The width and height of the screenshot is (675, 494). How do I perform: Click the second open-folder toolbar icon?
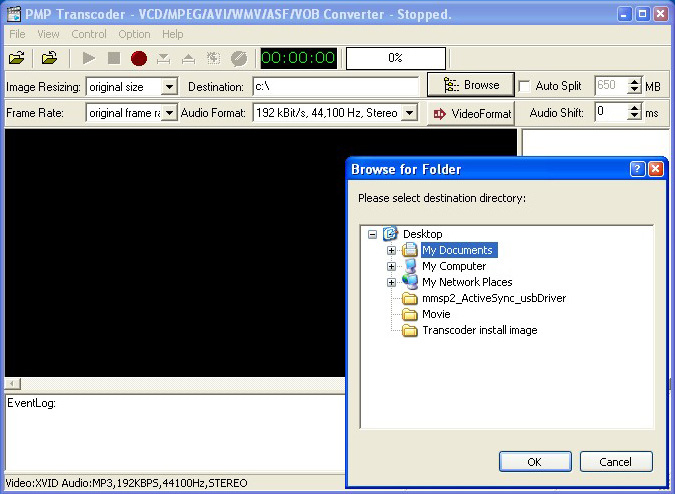50,58
